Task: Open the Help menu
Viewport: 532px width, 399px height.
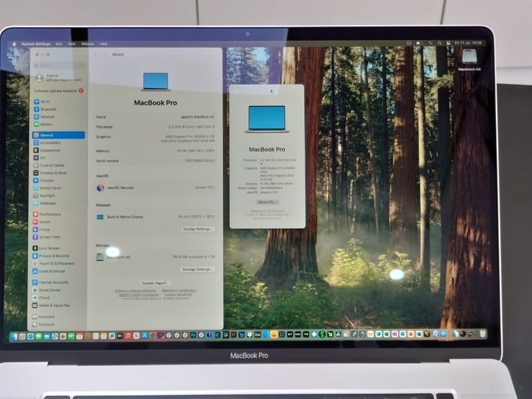Action: point(103,44)
